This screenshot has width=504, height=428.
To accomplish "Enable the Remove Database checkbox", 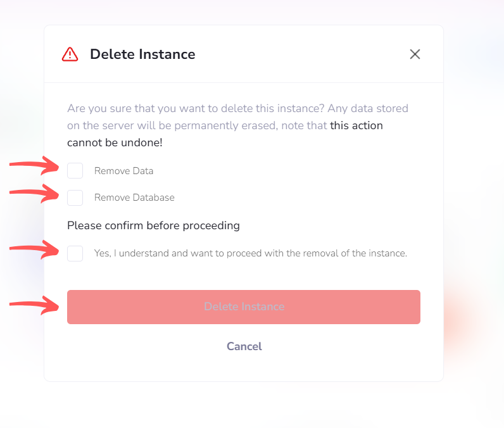I will point(75,198).
